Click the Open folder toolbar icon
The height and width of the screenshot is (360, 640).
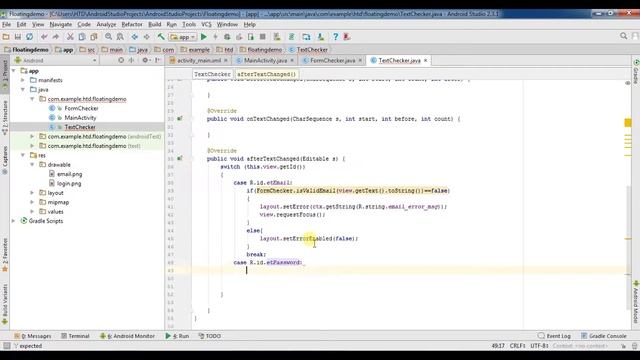pos(6,37)
